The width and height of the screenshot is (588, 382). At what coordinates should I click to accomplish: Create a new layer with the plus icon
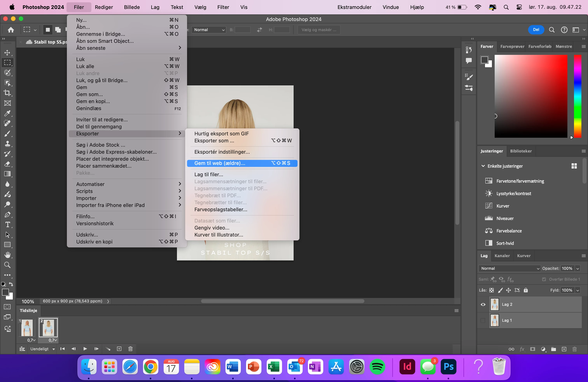tap(564, 349)
